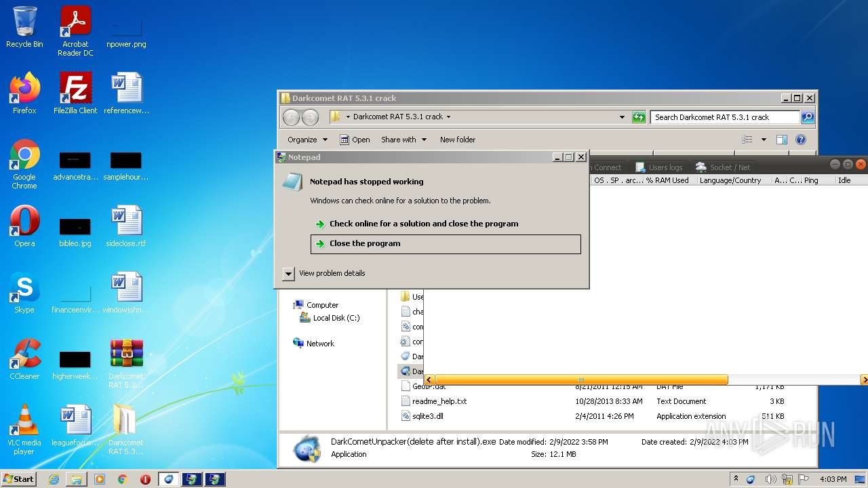Viewport: 868px width, 488px height.
Task: Open Share with dropdown menu
Action: (403, 140)
